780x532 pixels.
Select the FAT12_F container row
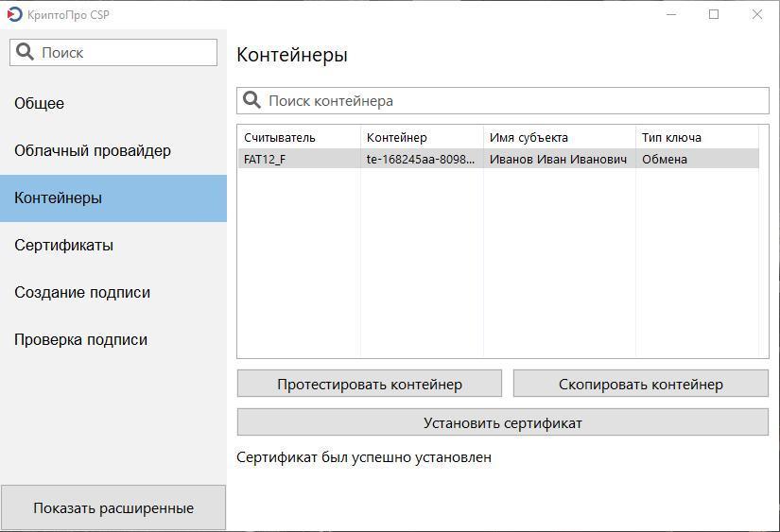[498, 159]
